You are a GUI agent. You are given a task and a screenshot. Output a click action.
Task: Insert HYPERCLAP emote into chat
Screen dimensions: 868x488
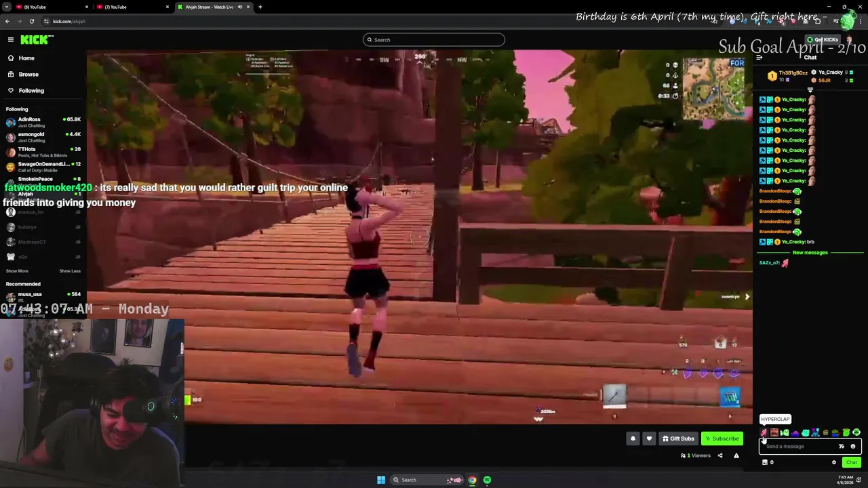point(764,432)
